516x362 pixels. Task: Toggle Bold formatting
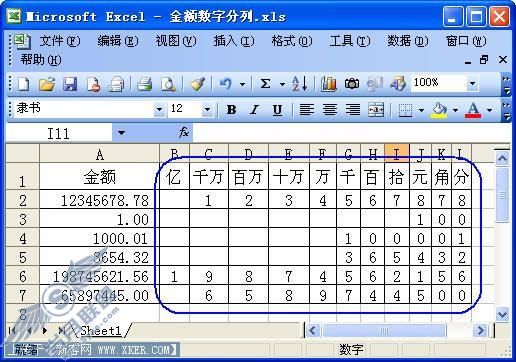pyautogui.click(x=232, y=110)
